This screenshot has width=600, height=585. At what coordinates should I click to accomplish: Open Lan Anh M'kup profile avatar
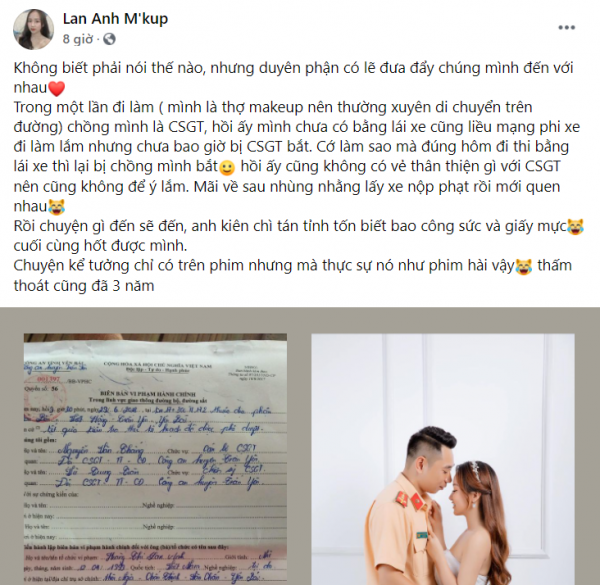[x=33, y=29]
